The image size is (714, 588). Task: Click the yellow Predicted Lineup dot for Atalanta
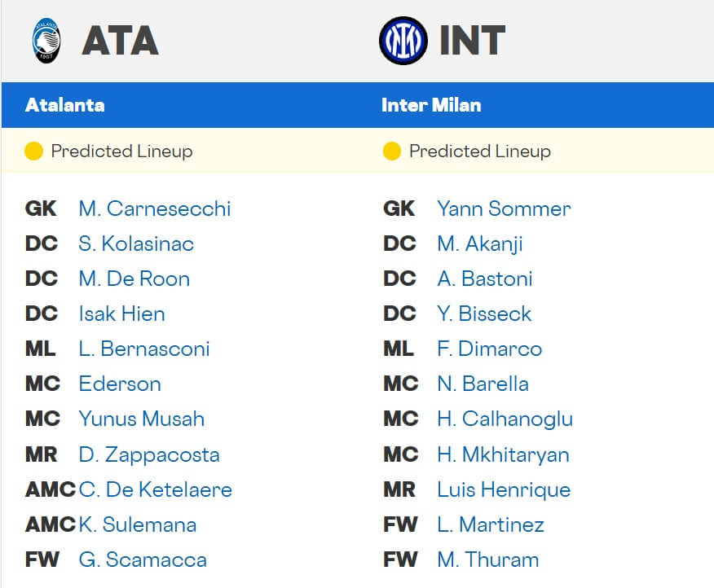click(34, 151)
